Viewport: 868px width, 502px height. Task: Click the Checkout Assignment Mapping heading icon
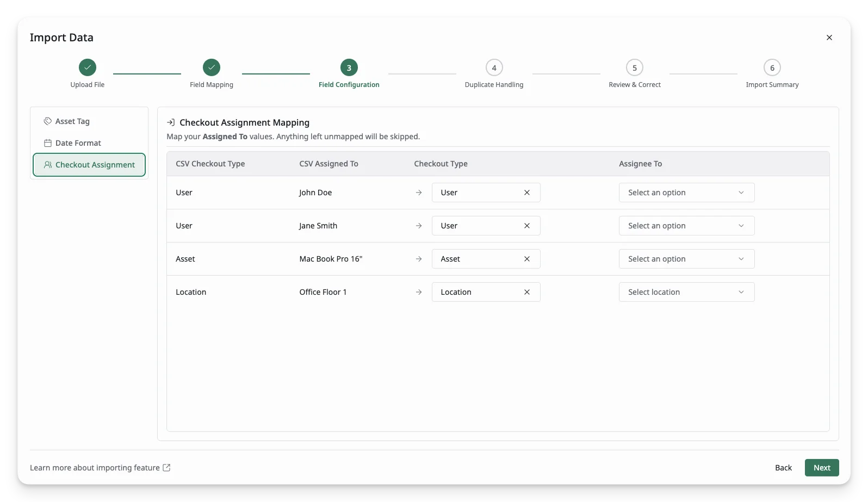(x=171, y=122)
